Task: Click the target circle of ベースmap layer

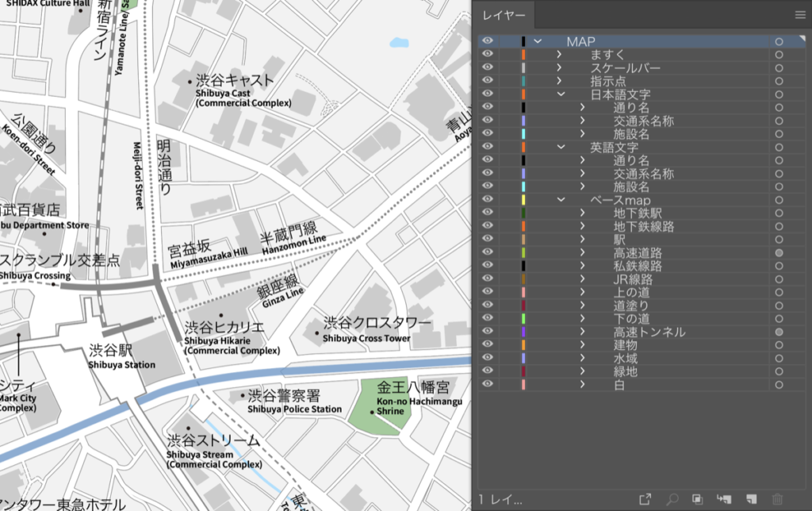Action: tap(779, 200)
